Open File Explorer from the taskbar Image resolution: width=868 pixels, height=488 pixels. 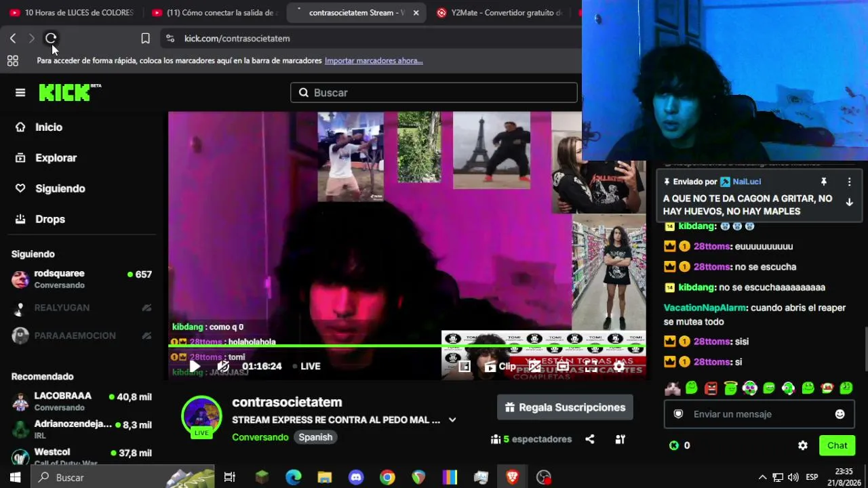[x=325, y=478]
